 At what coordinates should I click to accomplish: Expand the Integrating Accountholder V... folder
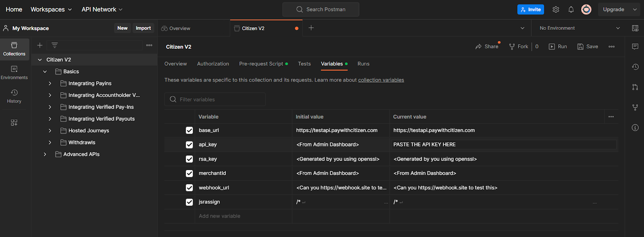(x=50, y=95)
